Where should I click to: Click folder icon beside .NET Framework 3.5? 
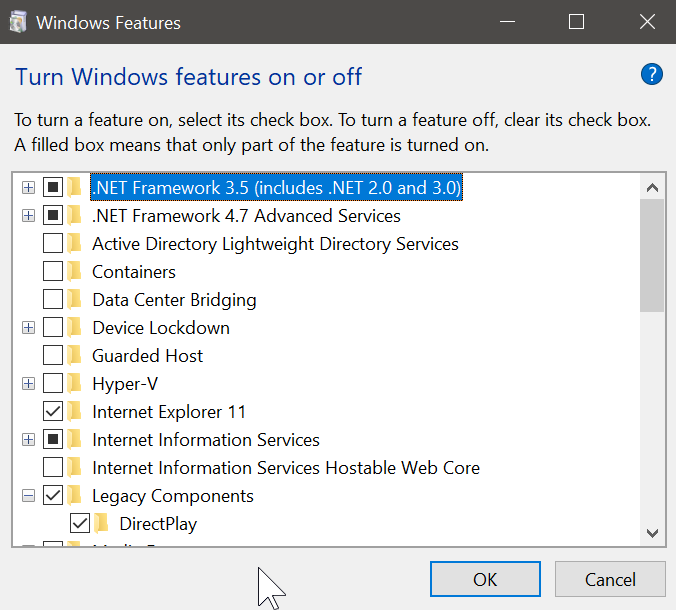click(75, 187)
